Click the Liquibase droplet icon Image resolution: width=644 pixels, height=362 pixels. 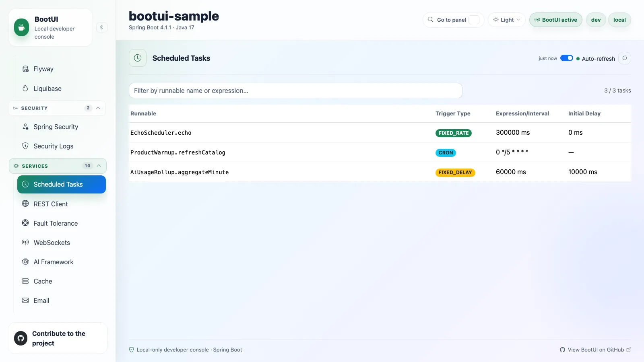coord(25,88)
